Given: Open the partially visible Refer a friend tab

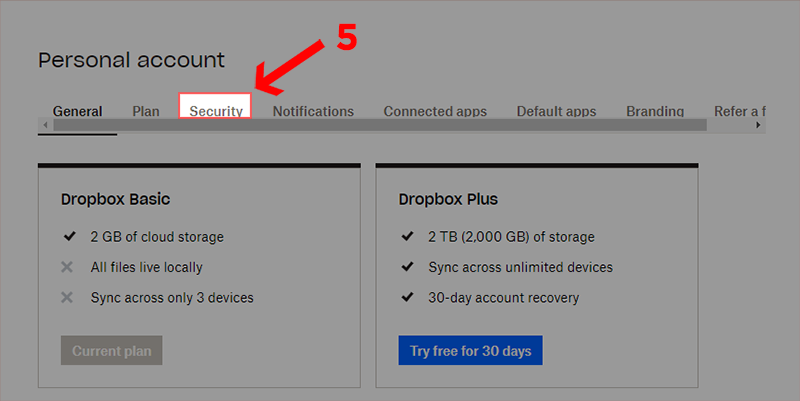Looking at the screenshot, I should [x=739, y=111].
